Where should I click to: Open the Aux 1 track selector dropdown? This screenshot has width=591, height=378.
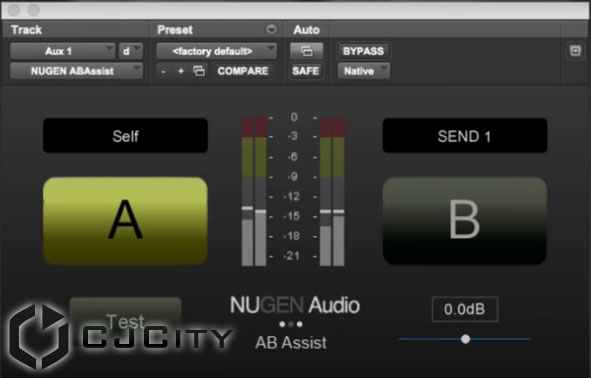pyautogui.click(x=62, y=51)
